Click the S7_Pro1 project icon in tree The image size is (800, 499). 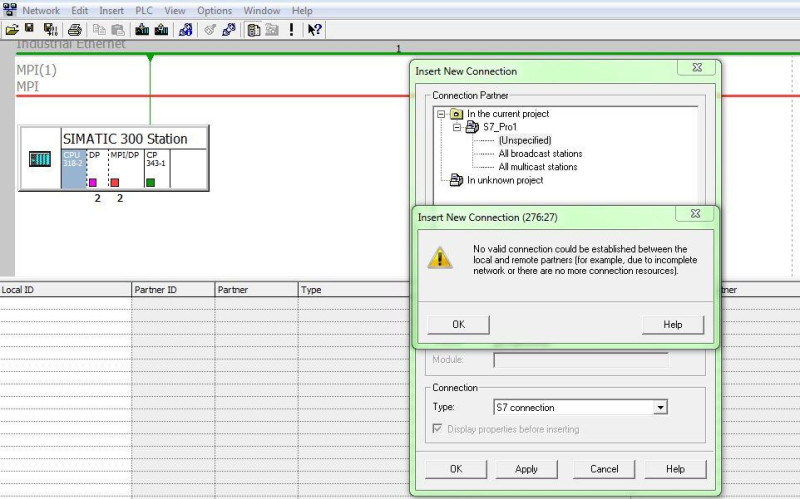click(472, 127)
